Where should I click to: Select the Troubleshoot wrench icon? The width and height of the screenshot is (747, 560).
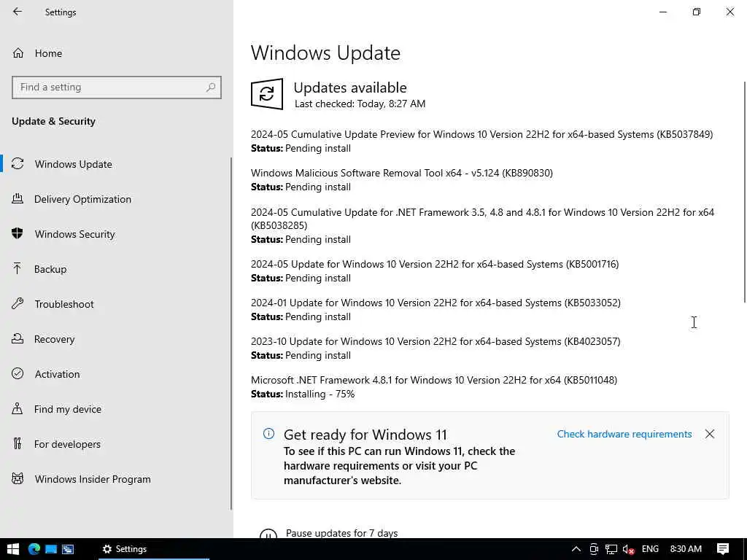click(18, 304)
